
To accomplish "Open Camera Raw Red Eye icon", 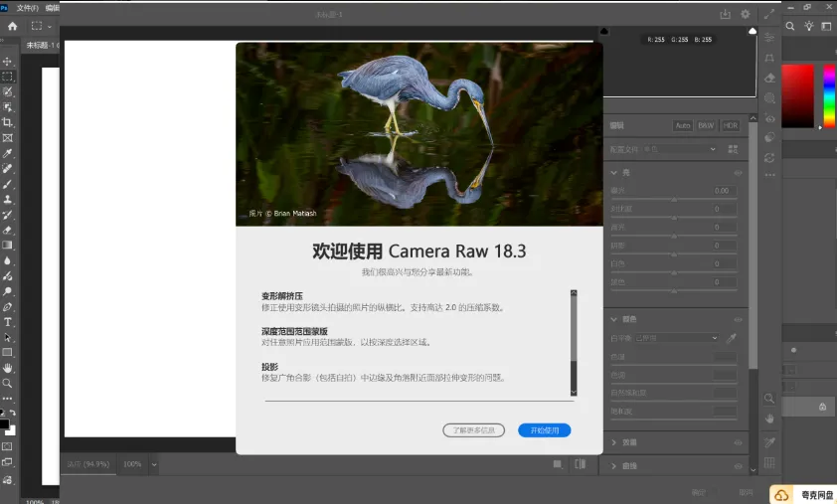I will tap(769, 118).
